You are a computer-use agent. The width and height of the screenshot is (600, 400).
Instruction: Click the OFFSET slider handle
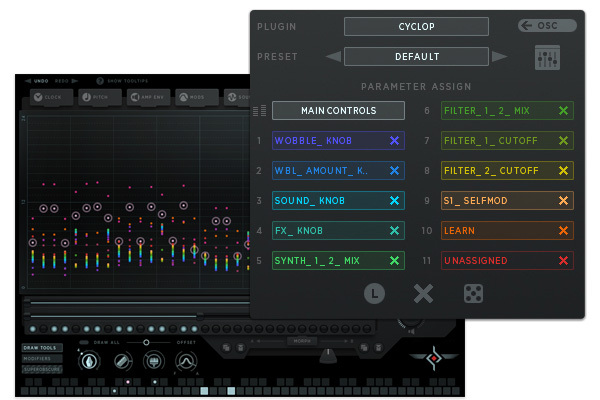[146, 342]
